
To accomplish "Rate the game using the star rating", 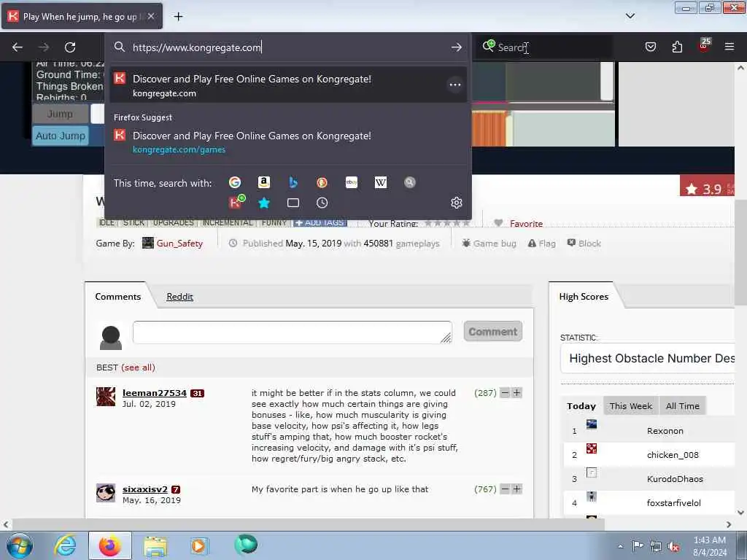I will (x=447, y=223).
